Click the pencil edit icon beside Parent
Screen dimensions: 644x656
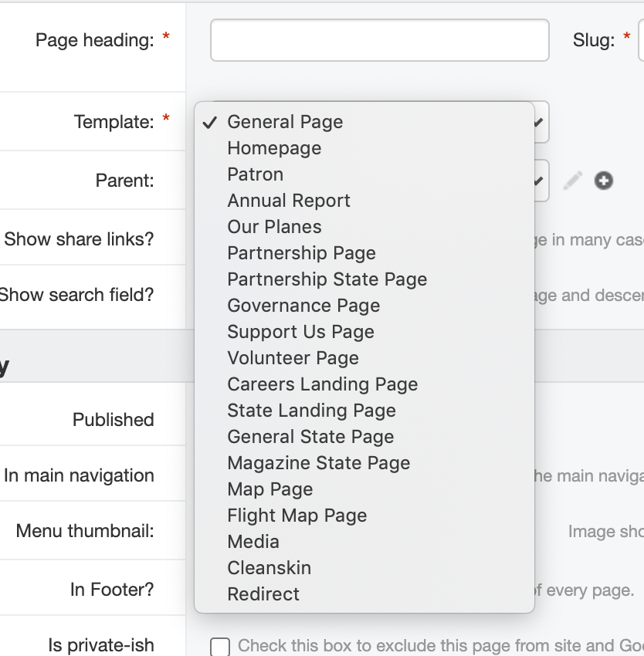click(572, 181)
